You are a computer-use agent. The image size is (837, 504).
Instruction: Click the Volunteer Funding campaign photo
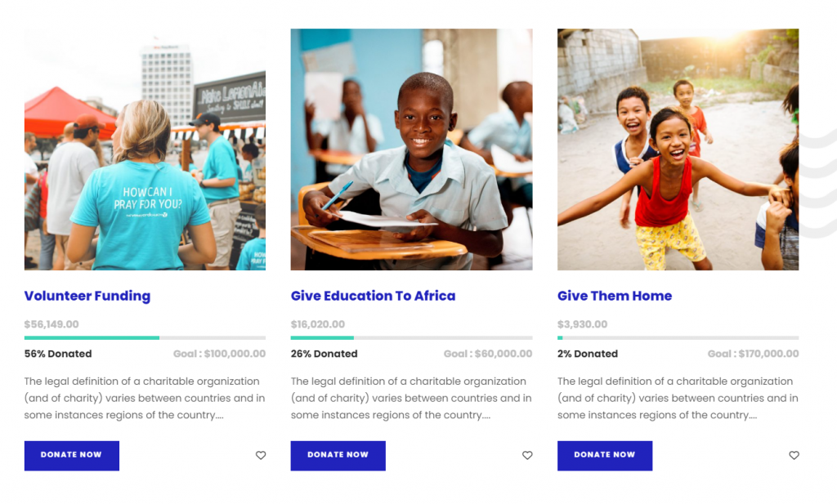tap(145, 149)
